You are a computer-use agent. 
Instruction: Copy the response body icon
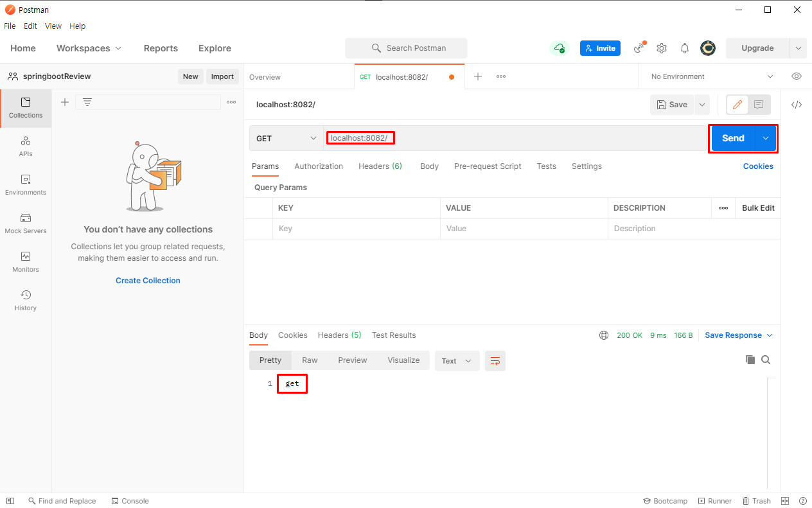click(x=750, y=360)
